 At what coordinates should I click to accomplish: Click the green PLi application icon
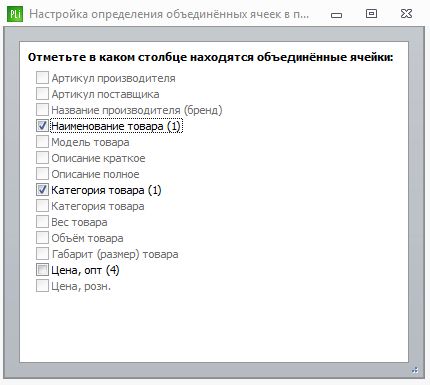click(x=15, y=14)
